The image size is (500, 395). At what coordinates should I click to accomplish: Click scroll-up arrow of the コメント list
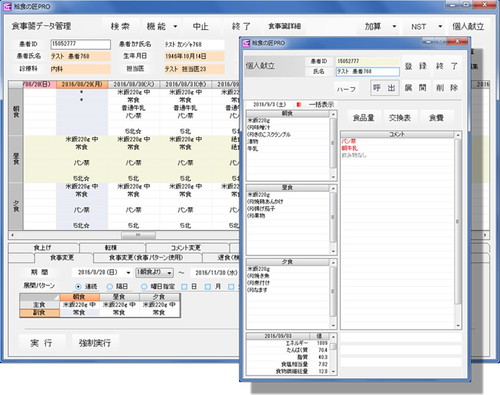458,135
